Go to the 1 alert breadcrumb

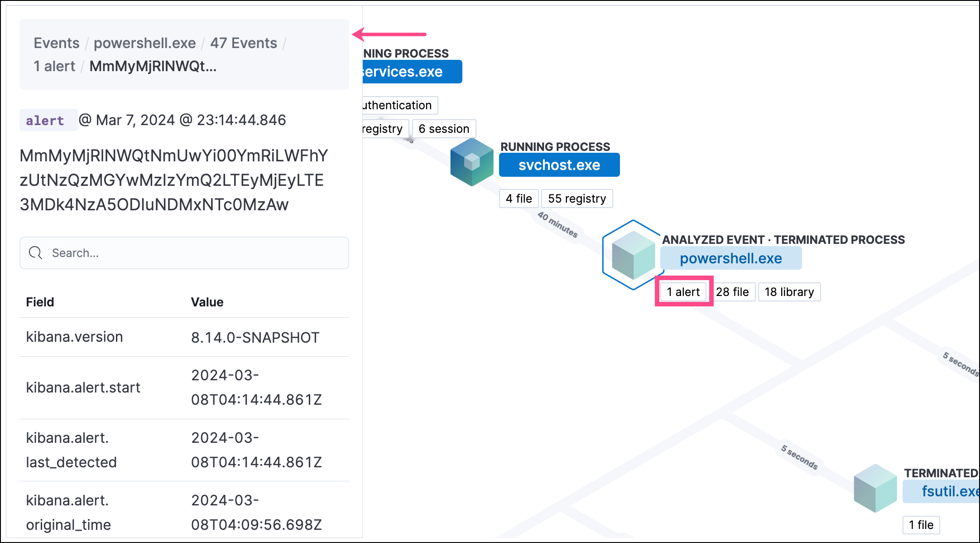pyautogui.click(x=54, y=66)
